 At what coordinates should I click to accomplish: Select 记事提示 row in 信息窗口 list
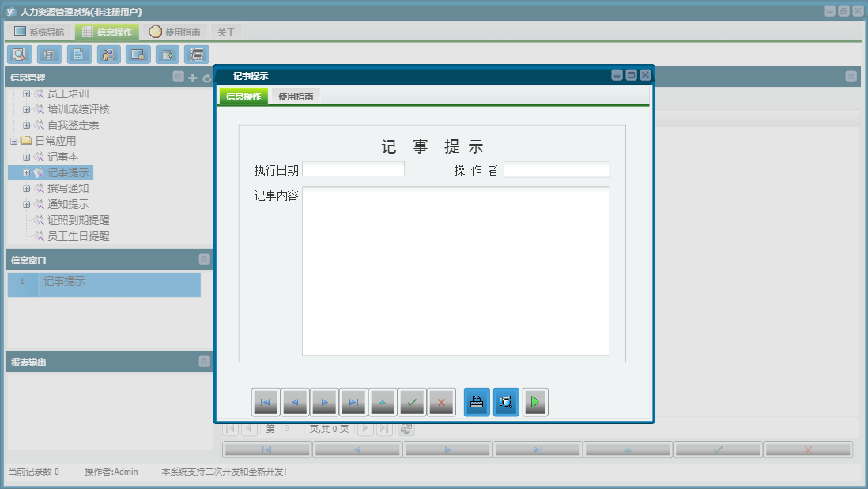pos(104,285)
